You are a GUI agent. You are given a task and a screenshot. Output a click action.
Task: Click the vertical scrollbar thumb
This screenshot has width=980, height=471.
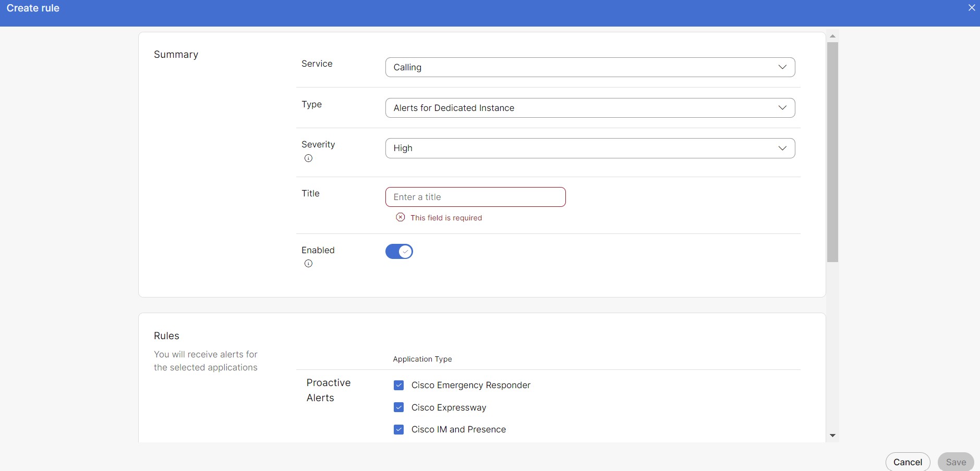[x=832, y=152]
